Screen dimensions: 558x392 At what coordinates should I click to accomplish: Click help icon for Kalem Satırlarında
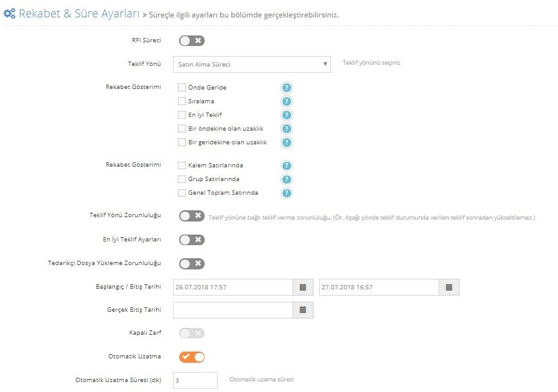(x=287, y=166)
